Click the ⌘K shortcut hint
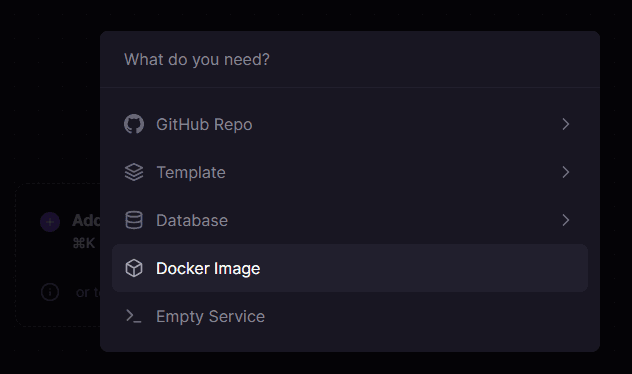 pyautogui.click(x=84, y=243)
